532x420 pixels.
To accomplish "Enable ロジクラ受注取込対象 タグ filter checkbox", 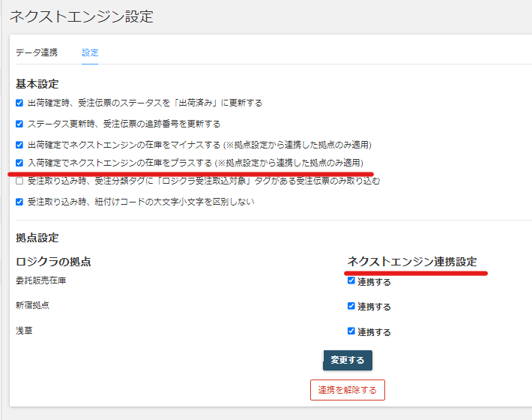I will point(19,181).
